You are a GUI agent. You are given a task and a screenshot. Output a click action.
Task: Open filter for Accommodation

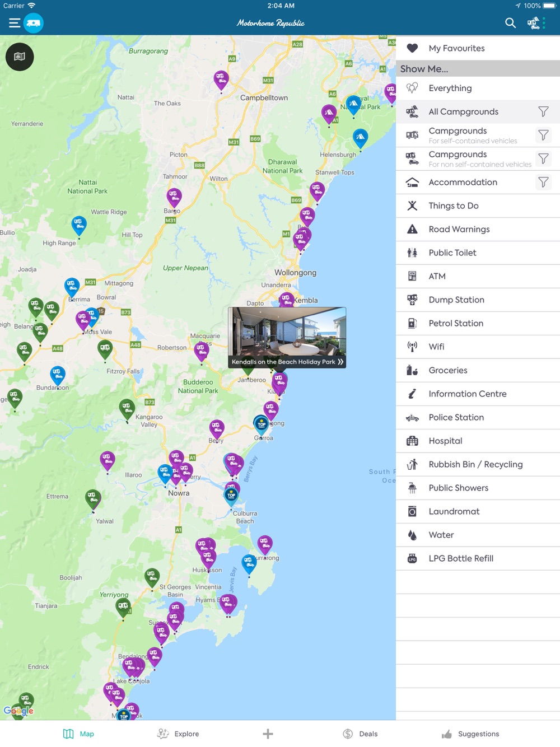pyautogui.click(x=543, y=182)
